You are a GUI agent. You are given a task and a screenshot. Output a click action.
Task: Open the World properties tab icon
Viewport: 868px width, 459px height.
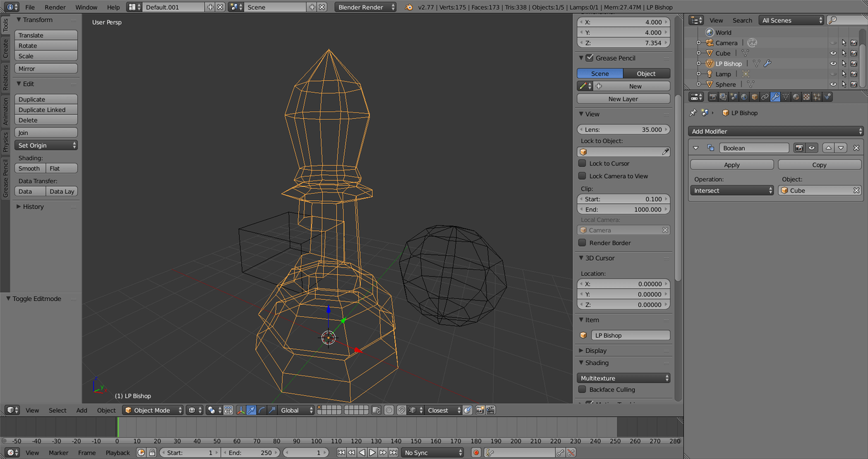744,97
